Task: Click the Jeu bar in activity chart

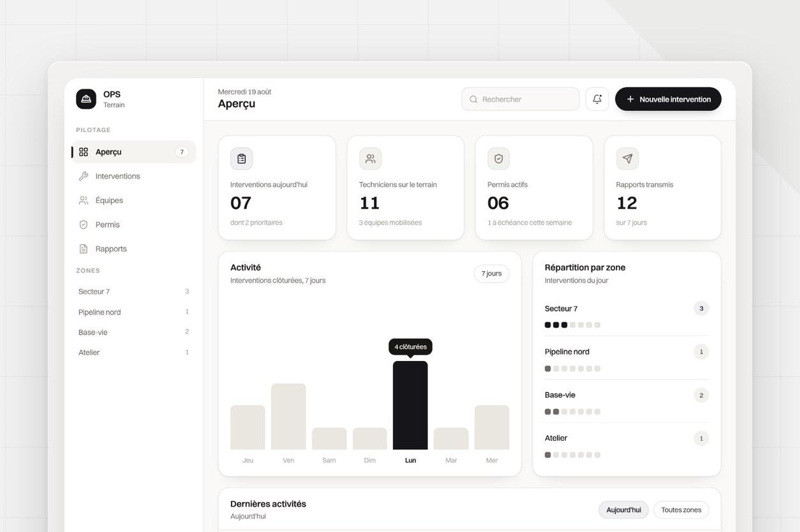Action: click(248, 427)
